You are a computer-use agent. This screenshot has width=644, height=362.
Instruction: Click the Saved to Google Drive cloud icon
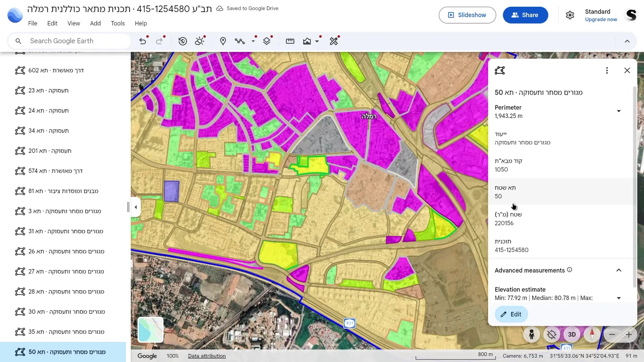point(220,8)
